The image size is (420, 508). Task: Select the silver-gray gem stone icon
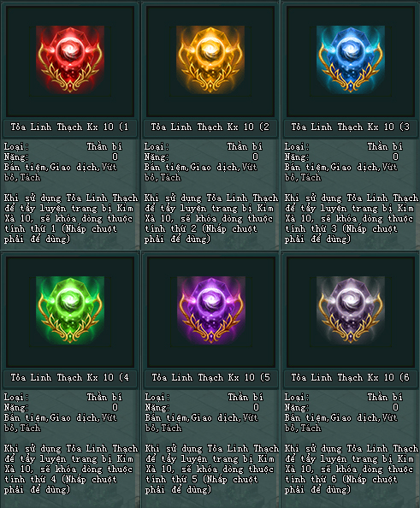(351, 310)
